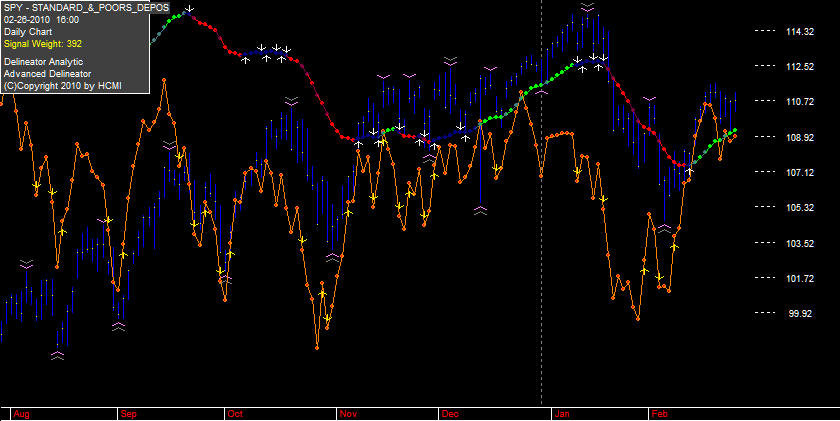
Task: Click the 99.92 price level label
Action: (801, 313)
